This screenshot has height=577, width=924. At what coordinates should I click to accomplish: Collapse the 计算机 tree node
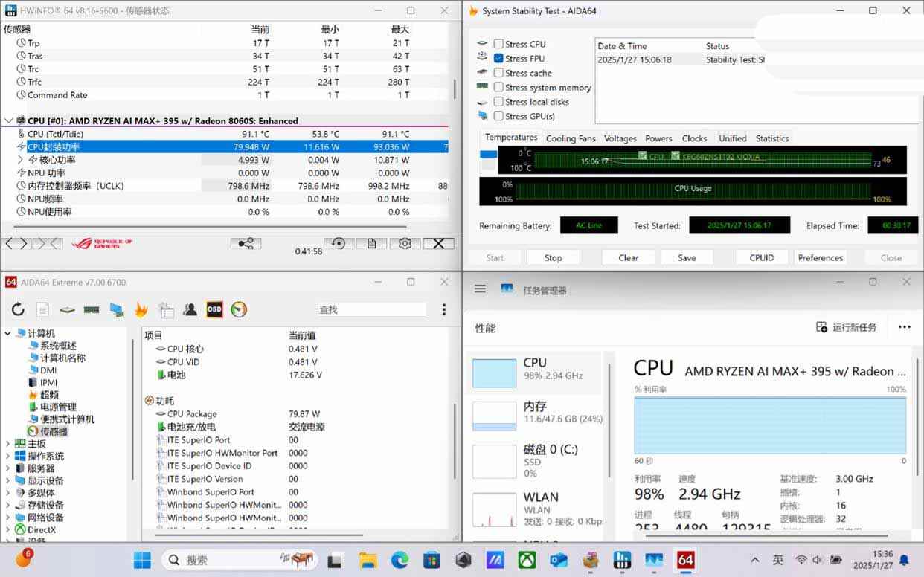tap(7, 334)
